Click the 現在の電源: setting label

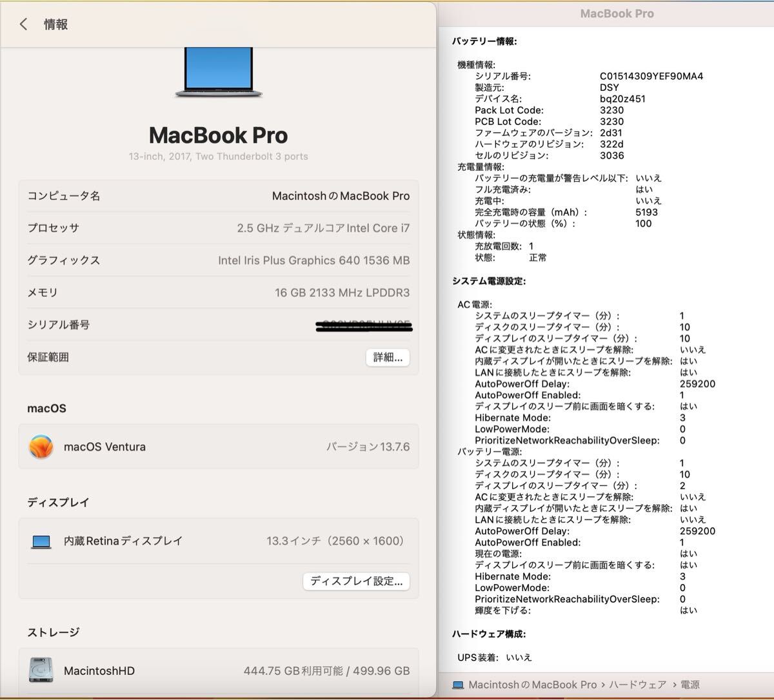click(x=499, y=554)
